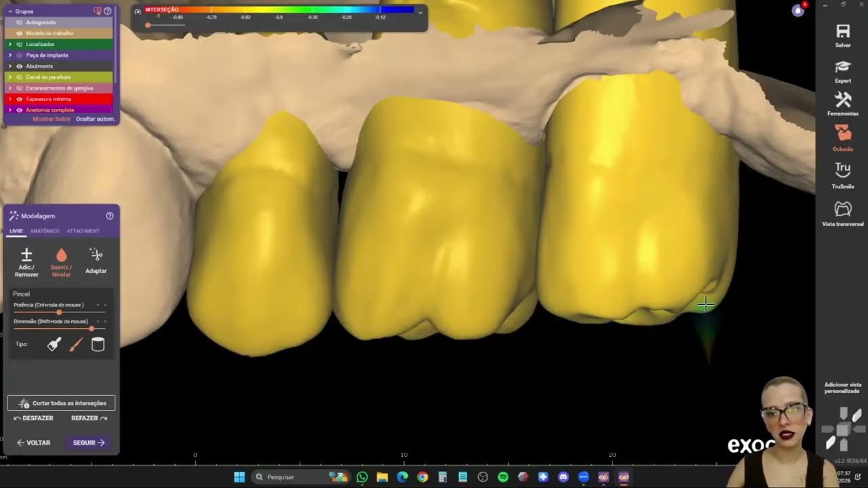Toggle Oclusão view
Viewport: 868px width, 488px height.
point(843,138)
